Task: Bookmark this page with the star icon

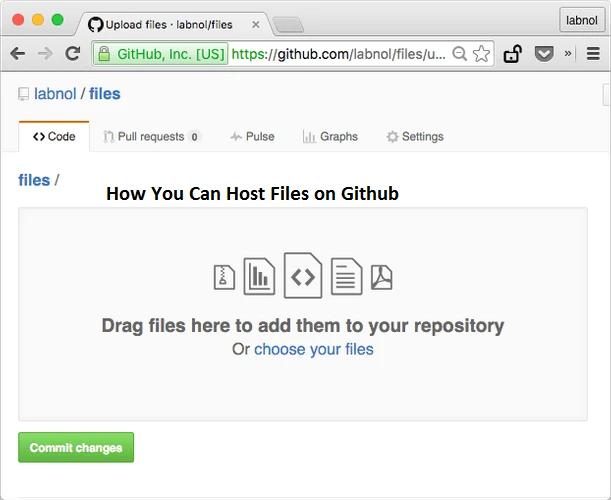Action: [x=481, y=54]
